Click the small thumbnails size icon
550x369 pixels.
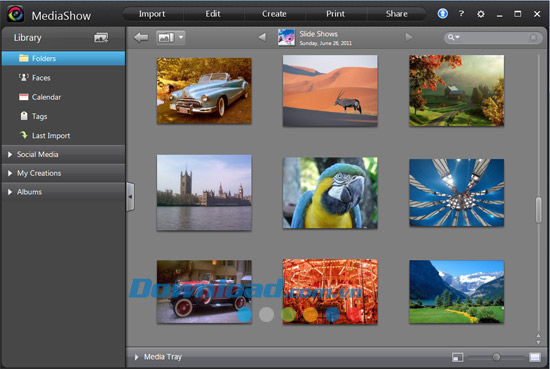pyautogui.click(x=457, y=357)
